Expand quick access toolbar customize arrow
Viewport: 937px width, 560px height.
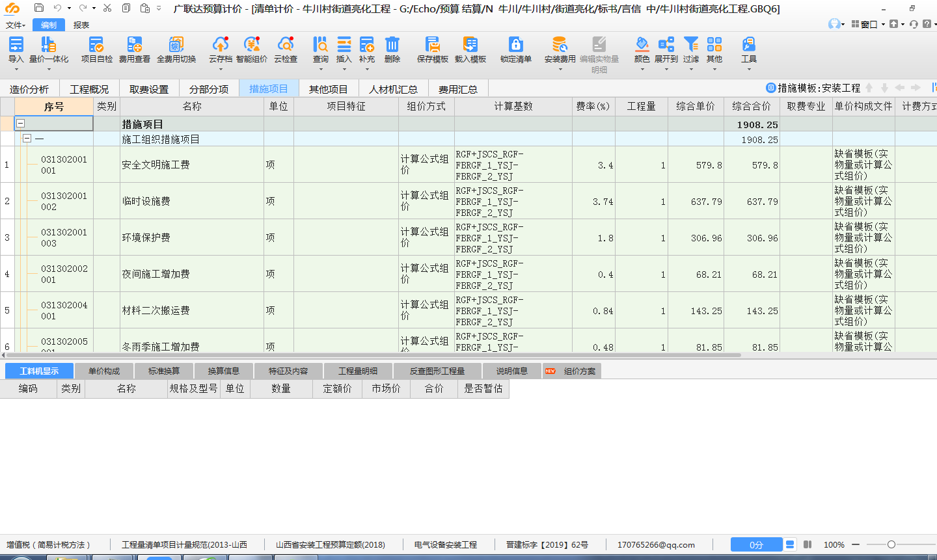coord(159,8)
